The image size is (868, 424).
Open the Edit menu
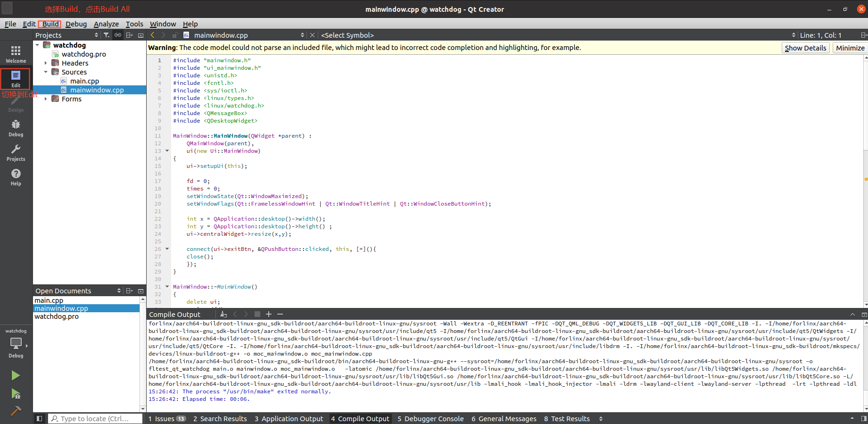pos(29,24)
